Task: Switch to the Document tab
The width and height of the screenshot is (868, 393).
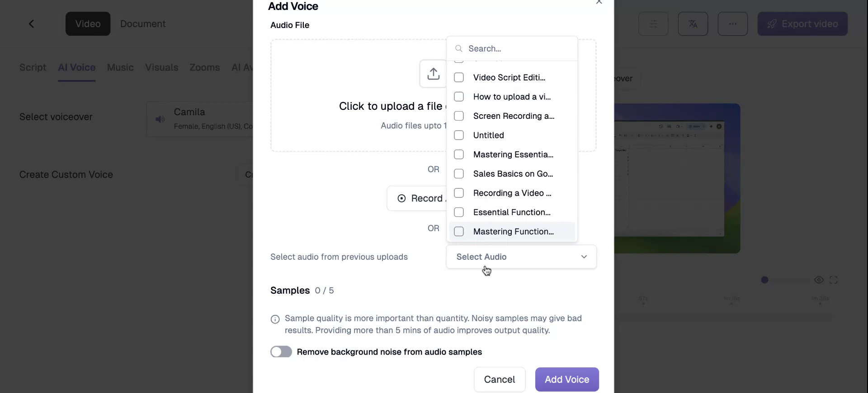Action: tap(142, 23)
